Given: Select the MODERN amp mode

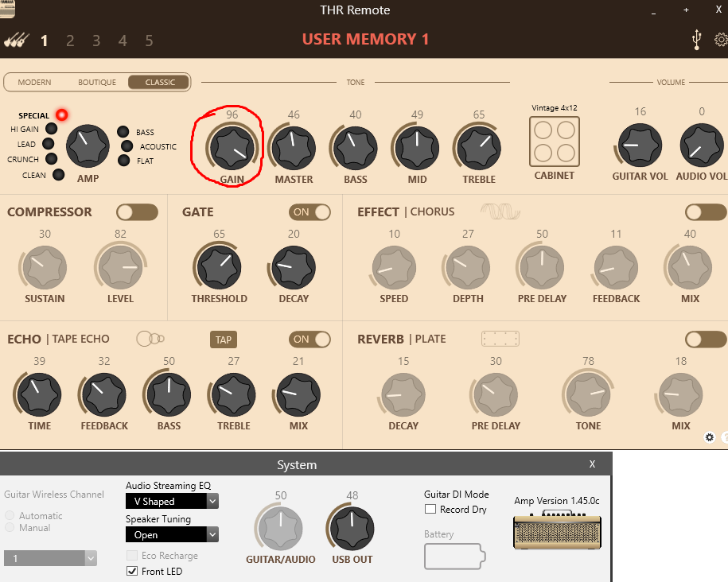Looking at the screenshot, I should [34, 82].
